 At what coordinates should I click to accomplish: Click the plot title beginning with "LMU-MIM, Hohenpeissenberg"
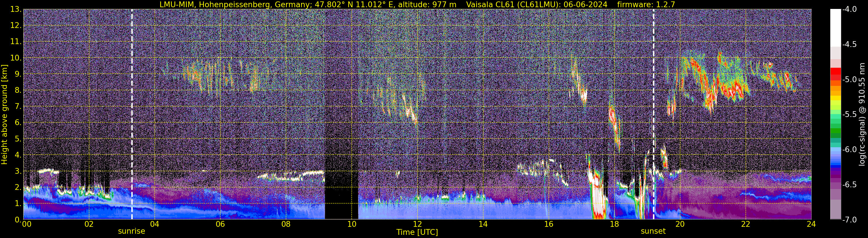[417, 4]
